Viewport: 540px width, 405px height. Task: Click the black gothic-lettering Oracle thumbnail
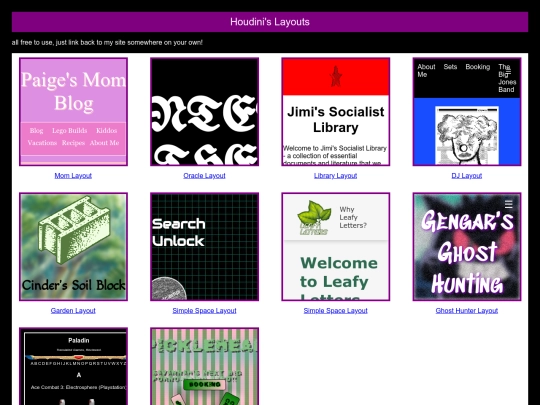point(205,112)
